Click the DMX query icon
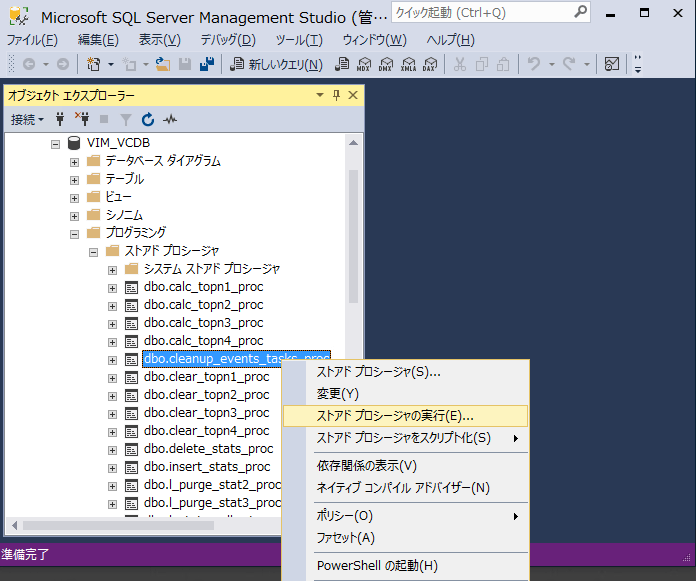This screenshot has width=696, height=581. click(x=386, y=64)
